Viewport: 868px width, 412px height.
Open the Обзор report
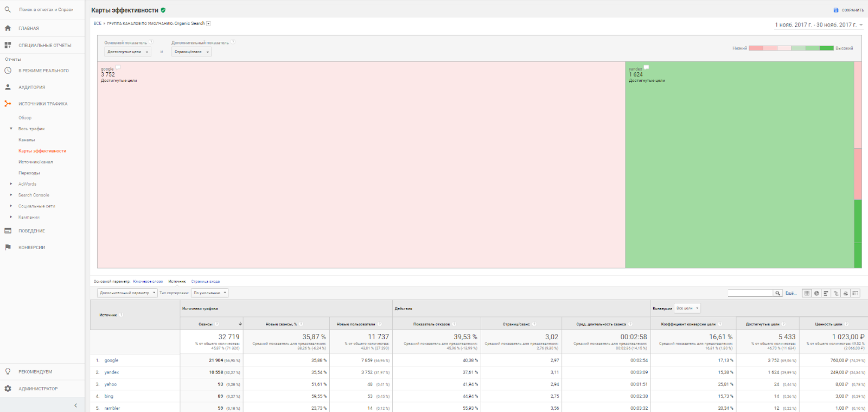tap(25, 118)
